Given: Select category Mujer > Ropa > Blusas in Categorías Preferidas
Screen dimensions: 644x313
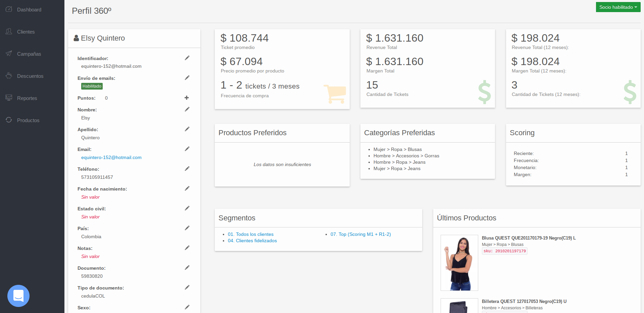Looking at the screenshot, I should tap(398, 149).
